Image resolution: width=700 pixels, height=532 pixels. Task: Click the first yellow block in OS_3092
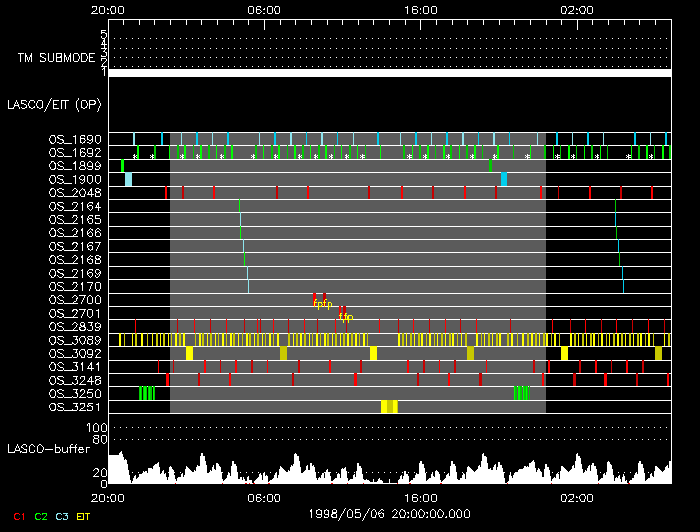[189, 353]
